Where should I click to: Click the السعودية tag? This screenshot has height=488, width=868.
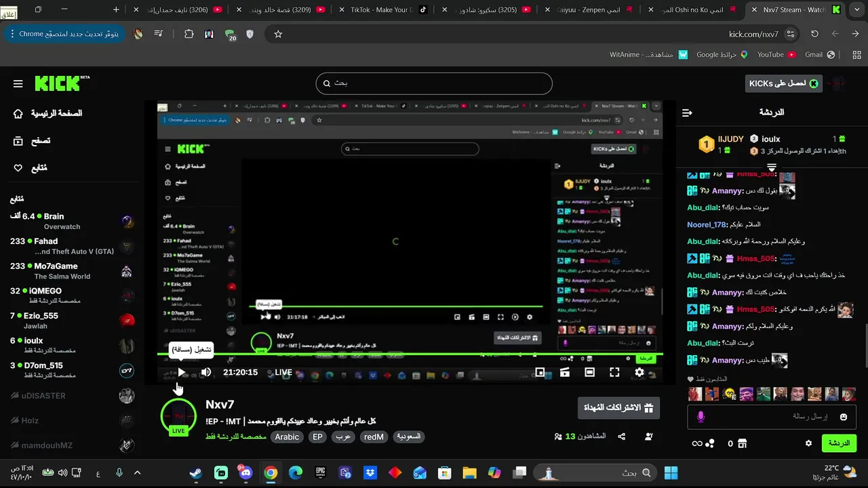click(408, 437)
